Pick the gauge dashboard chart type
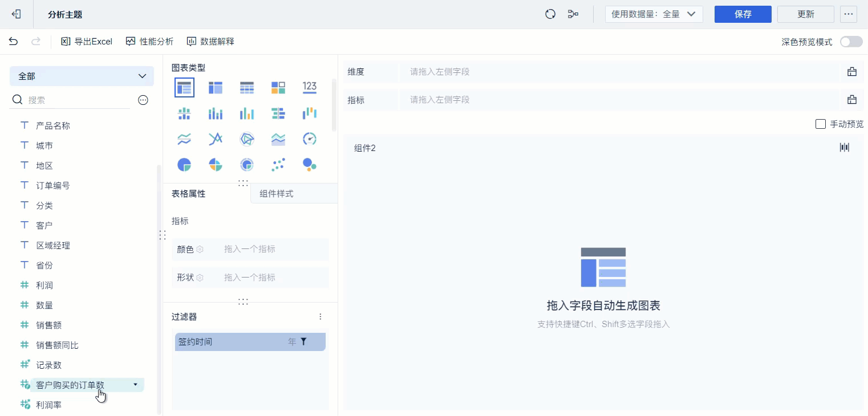Screen dimensions: 868x416 tap(310, 139)
